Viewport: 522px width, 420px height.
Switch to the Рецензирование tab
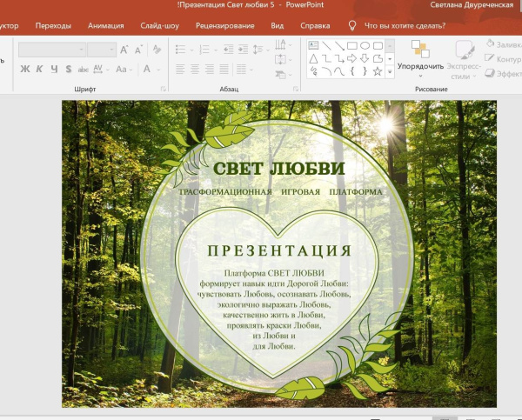click(x=224, y=26)
